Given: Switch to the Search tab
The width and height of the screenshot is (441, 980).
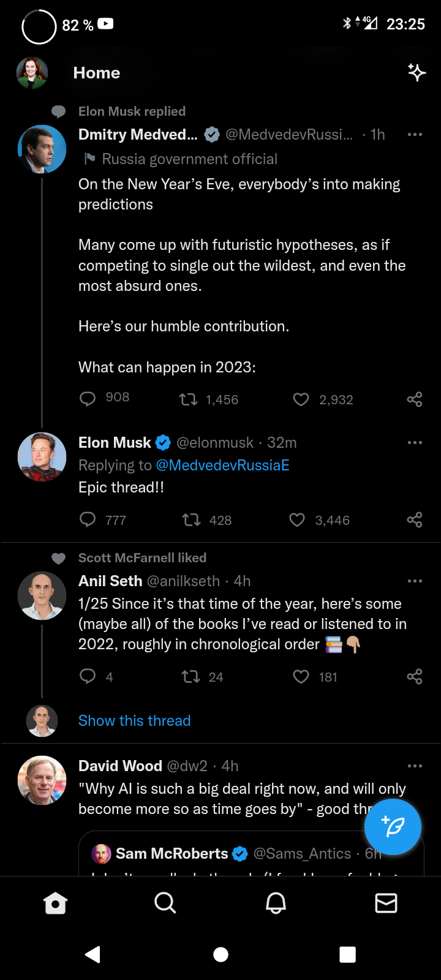Looking at the screenshot, I should tap(165, 902).
